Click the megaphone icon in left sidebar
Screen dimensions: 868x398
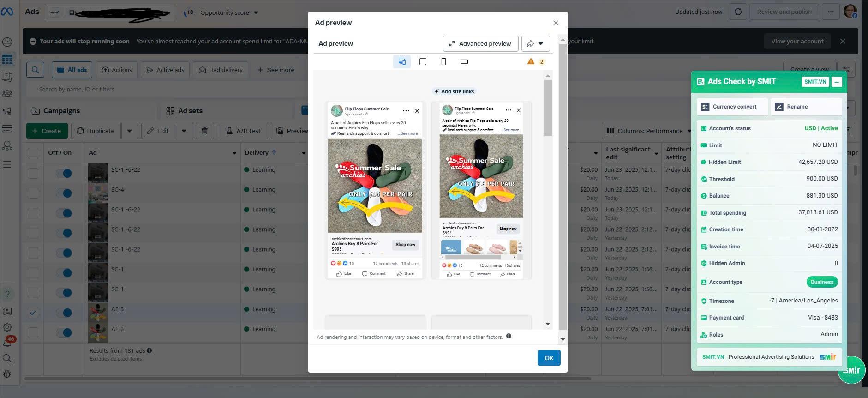pyautogui.click(x=7, y=111)
